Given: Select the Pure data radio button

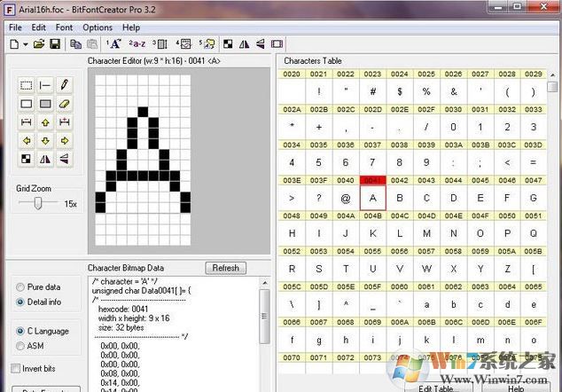Looking at the screenshot, I should click(x=20, y=287).
